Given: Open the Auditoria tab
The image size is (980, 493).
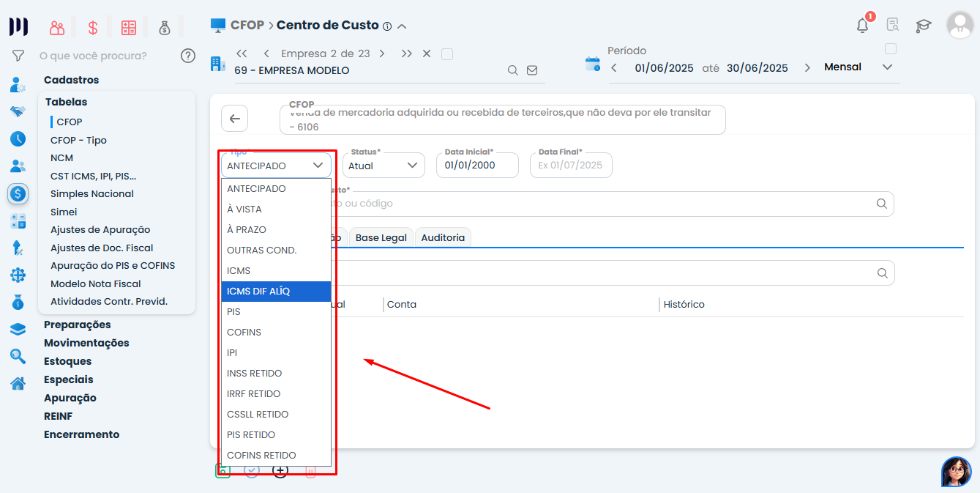Looking at the screenshot, I should (x=443, y=238).
